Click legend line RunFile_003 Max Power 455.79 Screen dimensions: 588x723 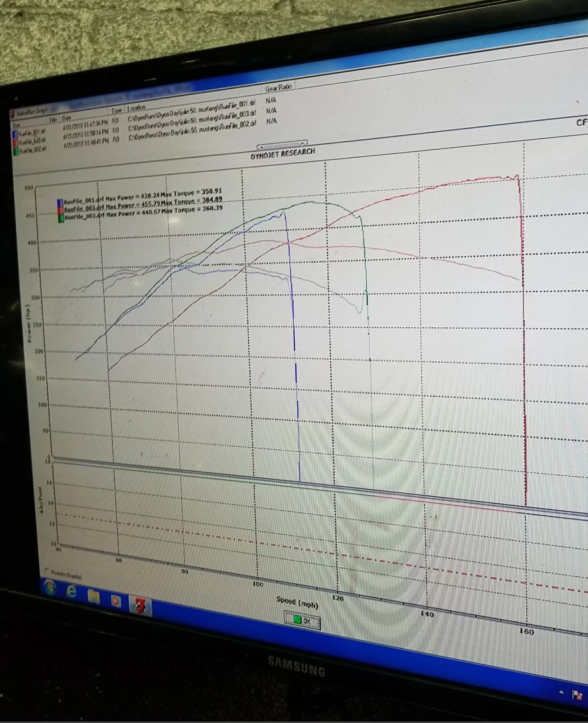(140, 204)
